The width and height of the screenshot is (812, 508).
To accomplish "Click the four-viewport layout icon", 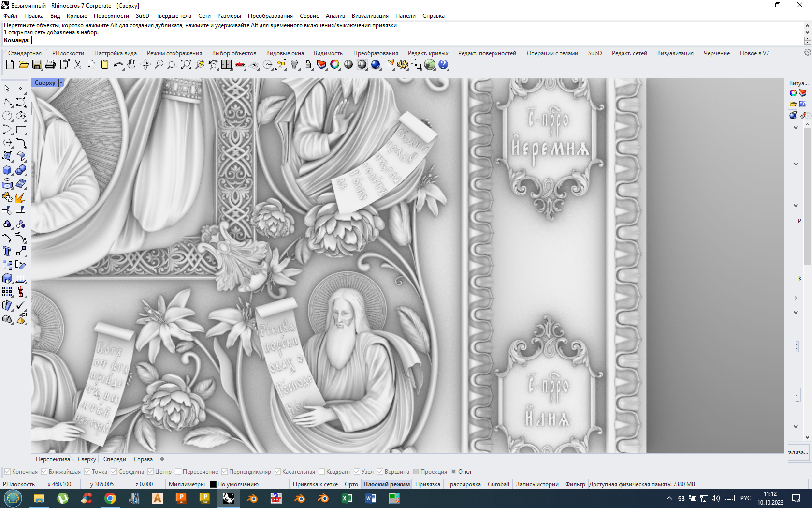I will coord(227,64).
